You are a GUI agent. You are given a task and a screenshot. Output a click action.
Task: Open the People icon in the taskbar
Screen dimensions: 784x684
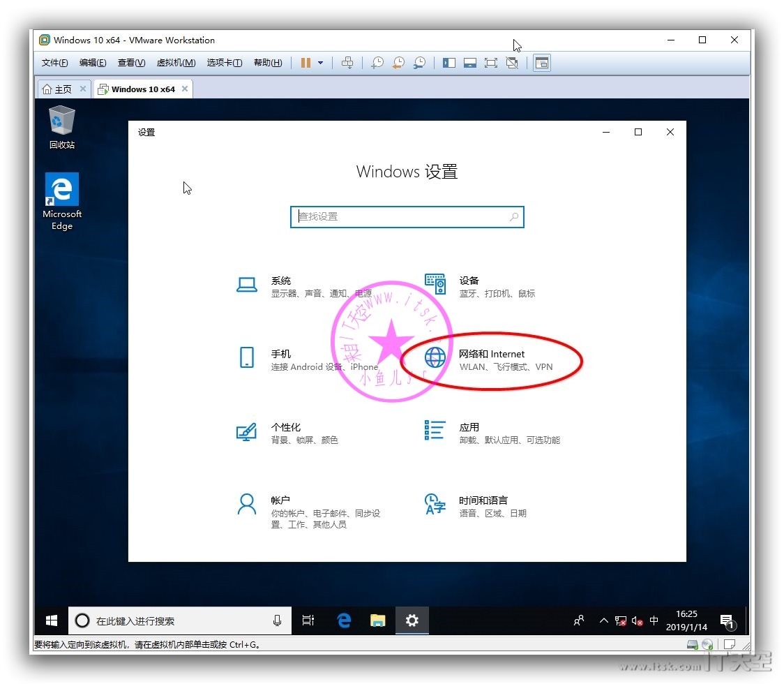click(579, 620)
